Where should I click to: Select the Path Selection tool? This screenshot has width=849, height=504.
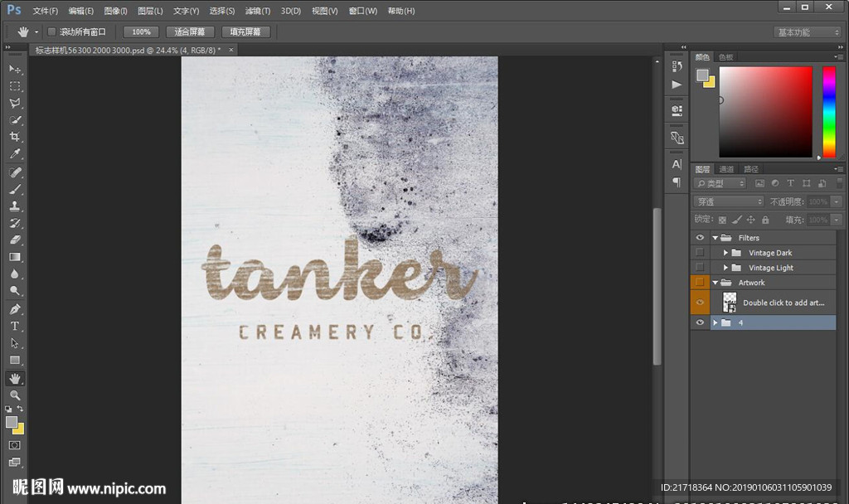tap(15, 342)
